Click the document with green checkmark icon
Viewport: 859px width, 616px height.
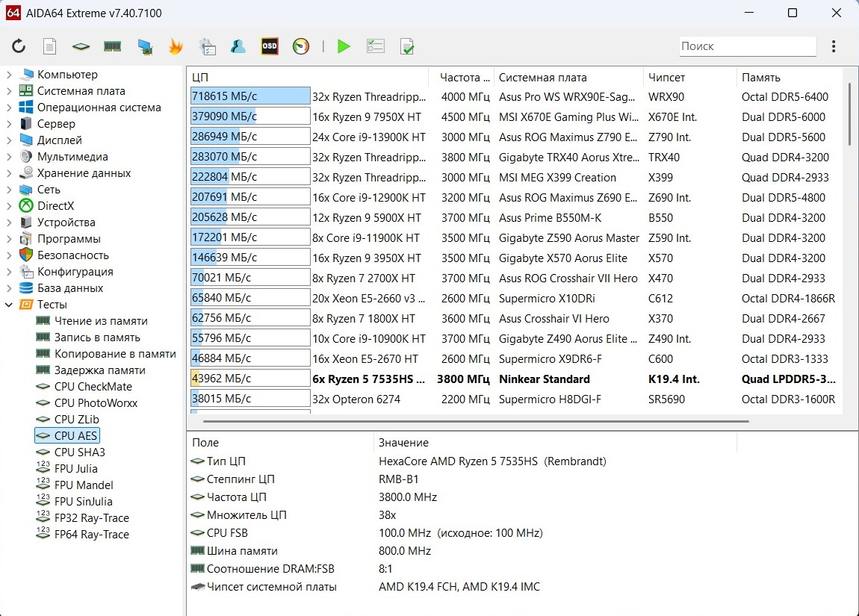click(407, 46)
